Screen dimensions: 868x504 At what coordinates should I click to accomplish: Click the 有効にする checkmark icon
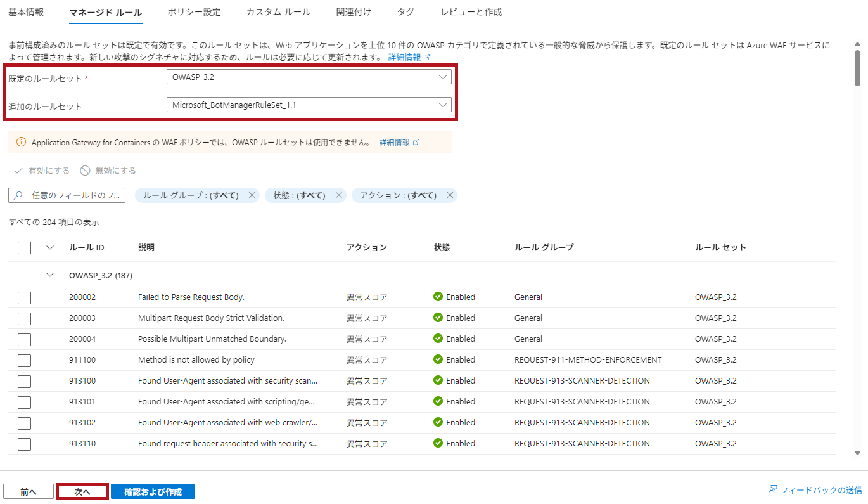18,171
